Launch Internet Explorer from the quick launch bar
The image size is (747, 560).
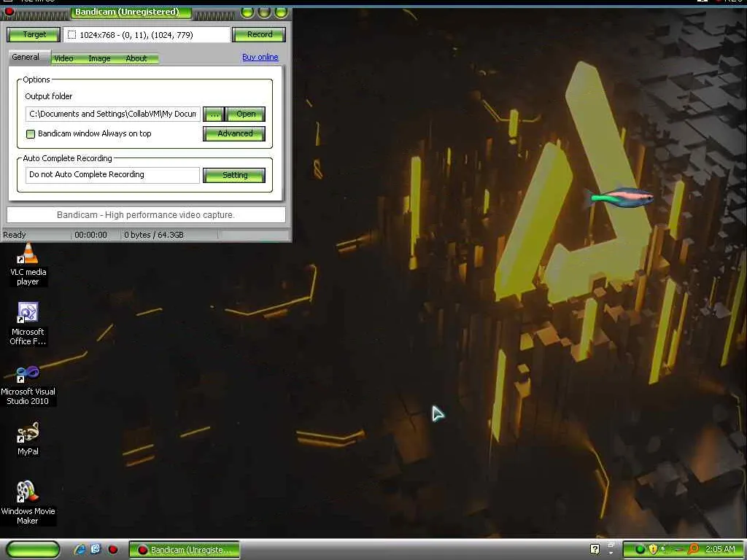click(80, 549)
